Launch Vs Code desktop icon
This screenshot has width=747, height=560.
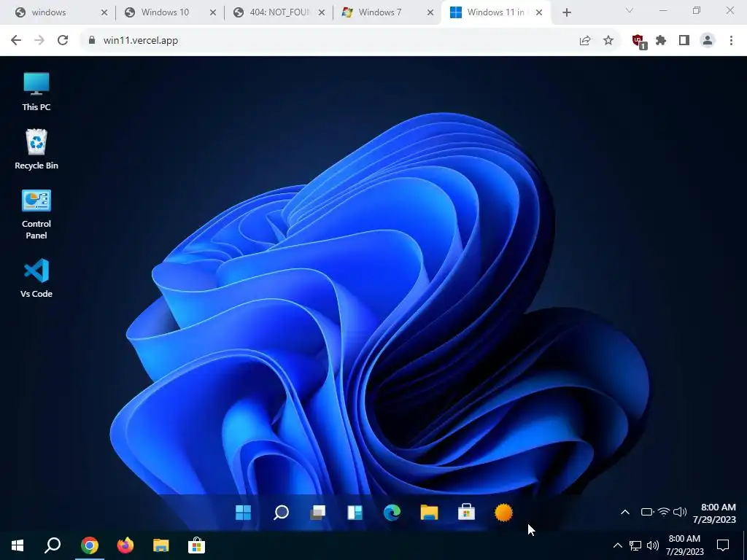pos(36,278)
